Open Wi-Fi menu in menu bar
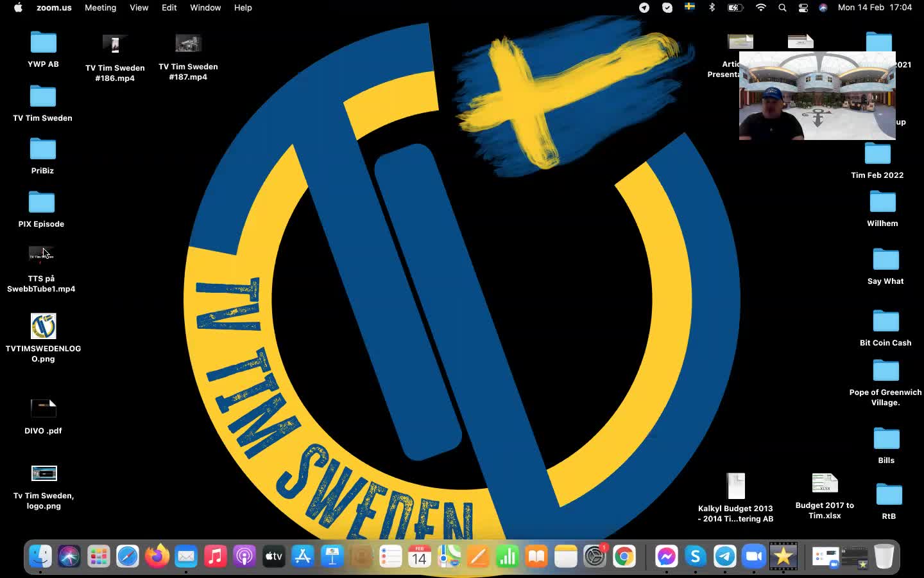This screenshot has height=578, width=924. point(761,8)
